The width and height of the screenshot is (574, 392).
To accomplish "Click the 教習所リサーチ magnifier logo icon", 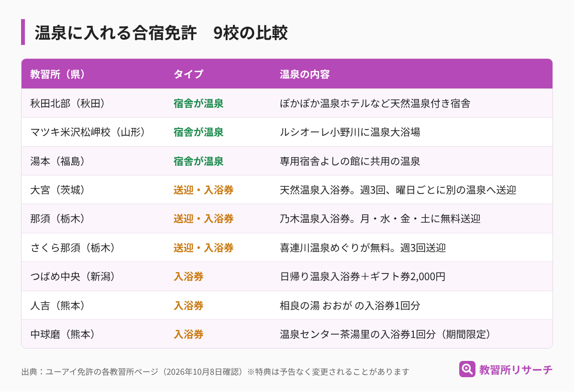I will (x=467, y=369).
